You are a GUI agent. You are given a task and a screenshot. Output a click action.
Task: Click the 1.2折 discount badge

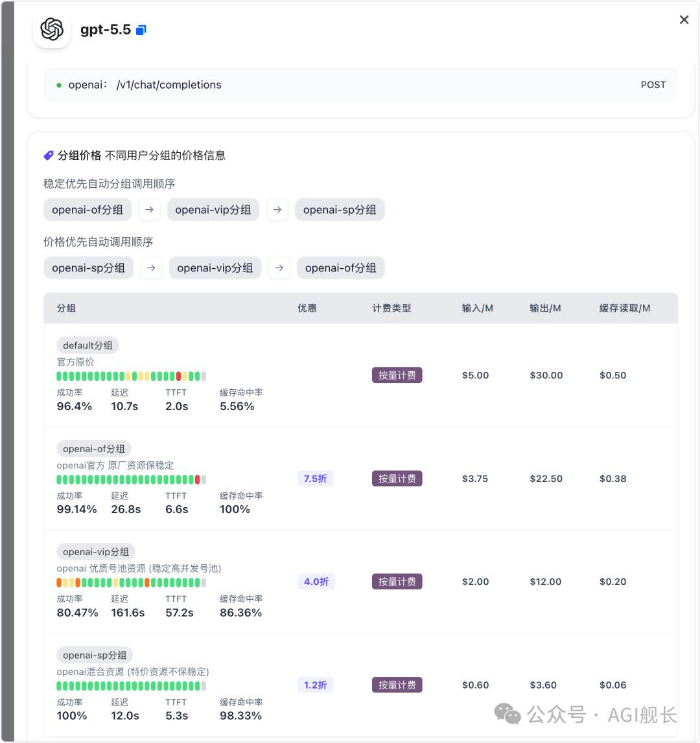click(x=316, y=685)
